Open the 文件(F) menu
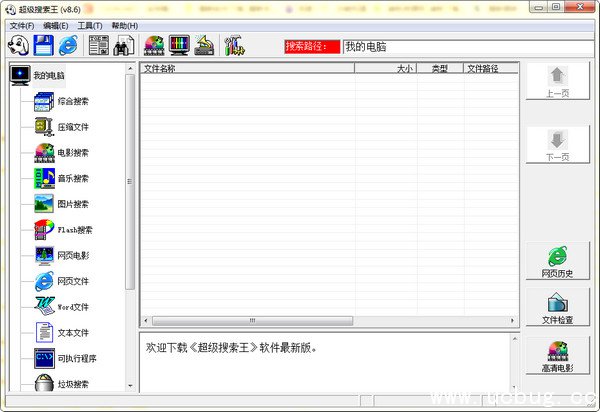The height and width of the screenshot is (412, 600). point(21,25)
